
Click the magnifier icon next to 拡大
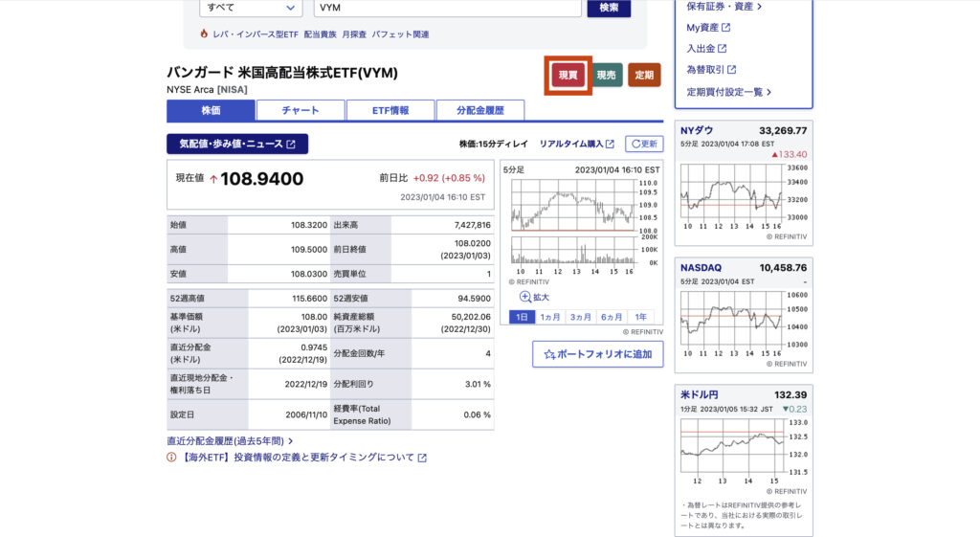click(525, 297)
